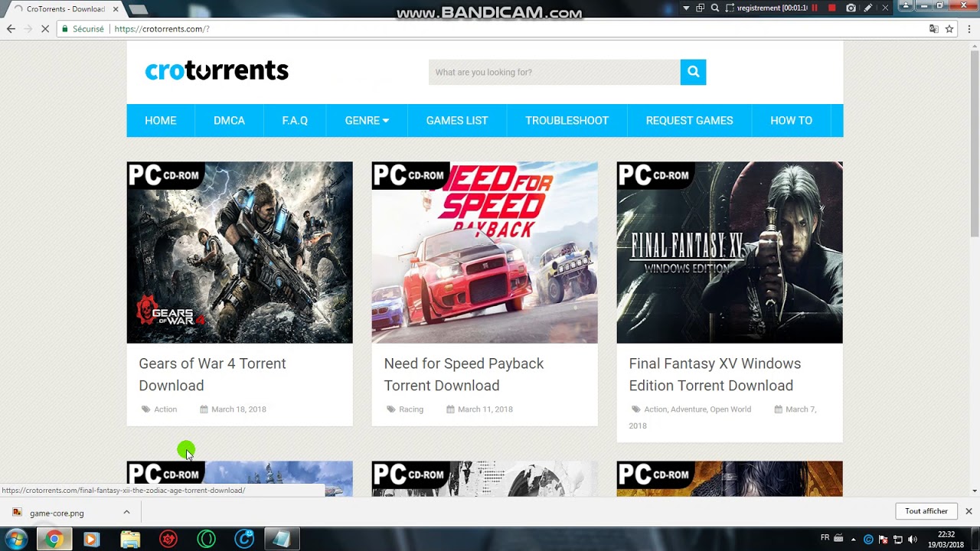Open the media player taskbar icon

[x=91, y=540]
